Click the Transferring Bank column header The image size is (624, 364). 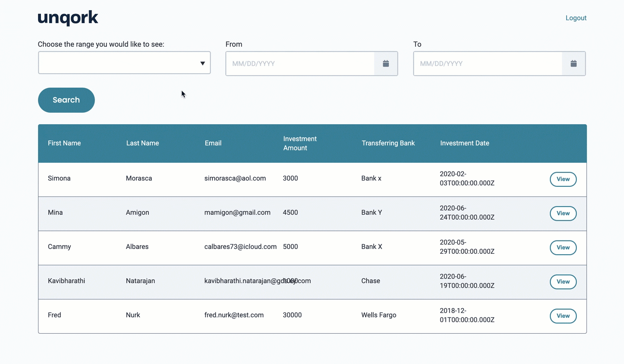click(388, 143)
